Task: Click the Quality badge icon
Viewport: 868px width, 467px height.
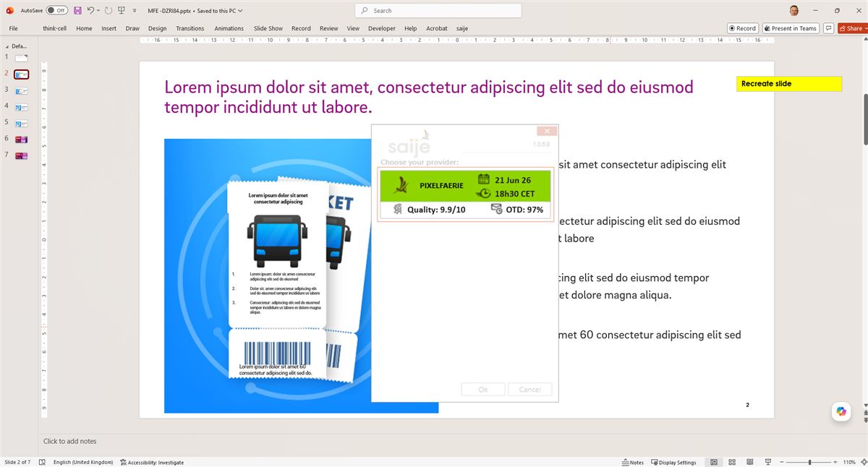Action: [397, 209]
